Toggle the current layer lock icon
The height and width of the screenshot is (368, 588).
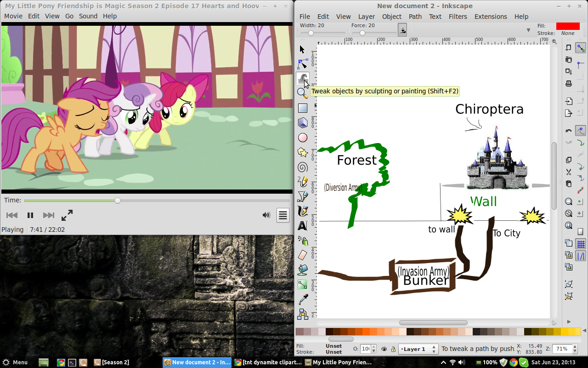(393, 349)
